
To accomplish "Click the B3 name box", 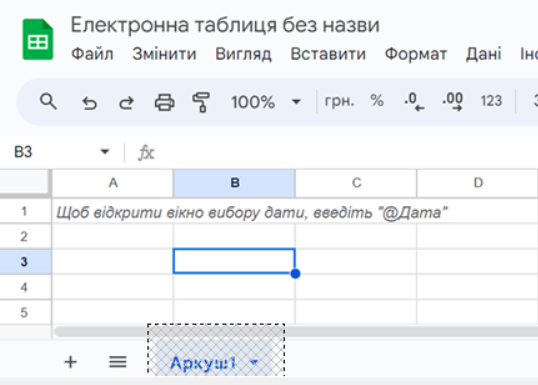I will pyautogui.click(x=61, y=152).
